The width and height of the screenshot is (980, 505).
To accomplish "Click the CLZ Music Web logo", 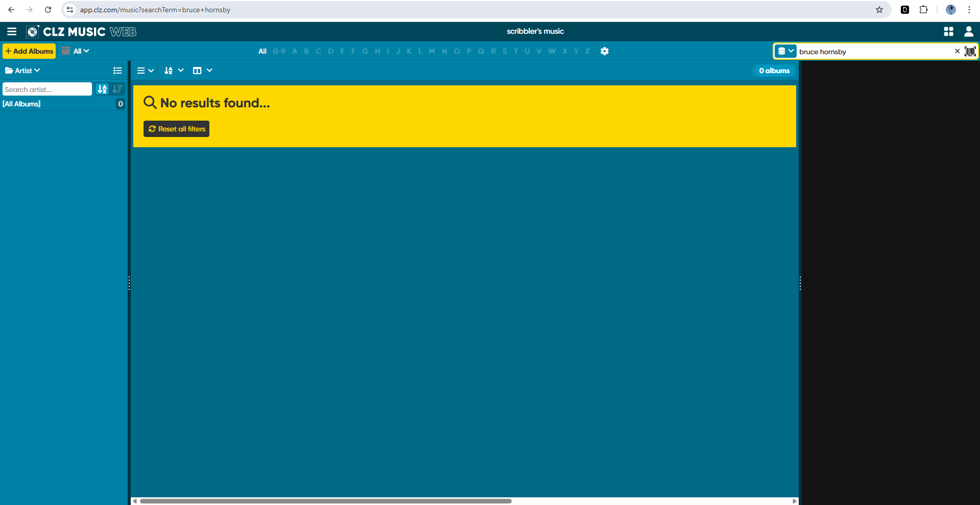I will coord(82,32).
